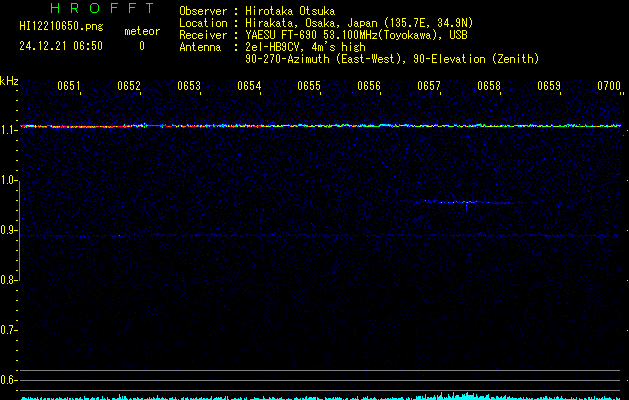
Task: Click the 0656 time marker
Action: (369, 86)
